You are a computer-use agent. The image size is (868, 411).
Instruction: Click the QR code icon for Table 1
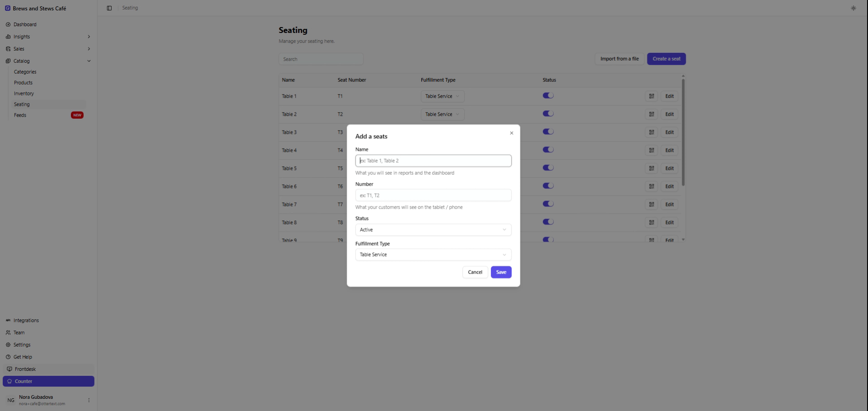tap(651, 96)
